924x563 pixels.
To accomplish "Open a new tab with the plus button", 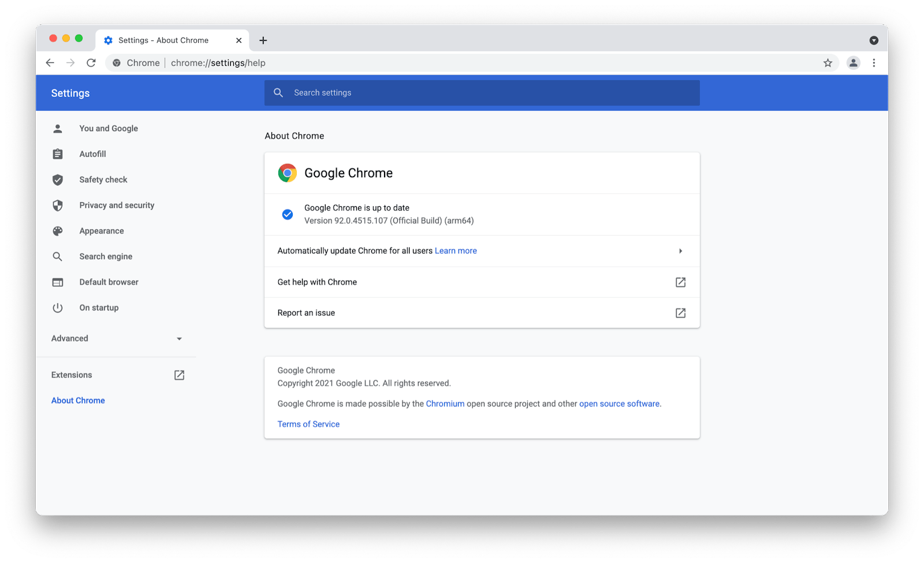I will (x=263, y=40).
